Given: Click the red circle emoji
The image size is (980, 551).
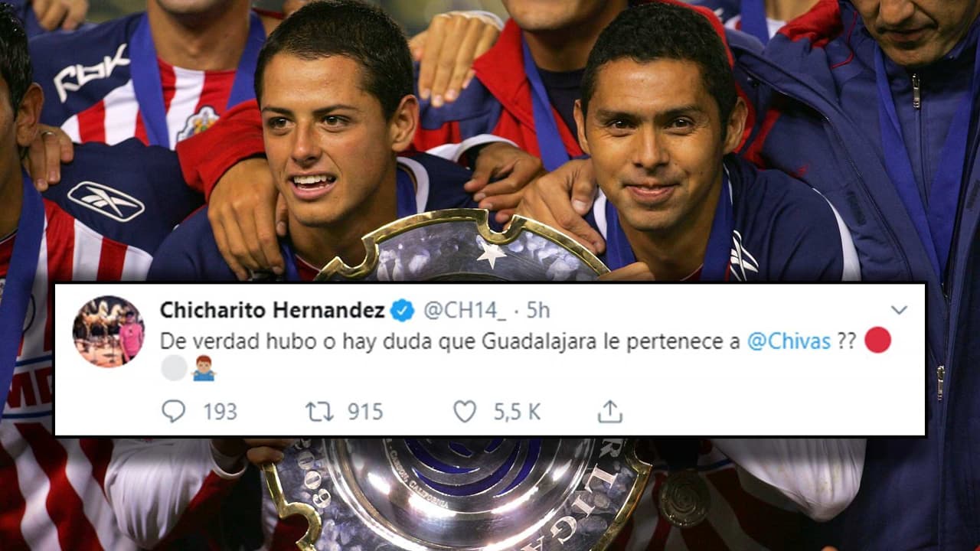Looking at the screenshot, I should (877, 340).
